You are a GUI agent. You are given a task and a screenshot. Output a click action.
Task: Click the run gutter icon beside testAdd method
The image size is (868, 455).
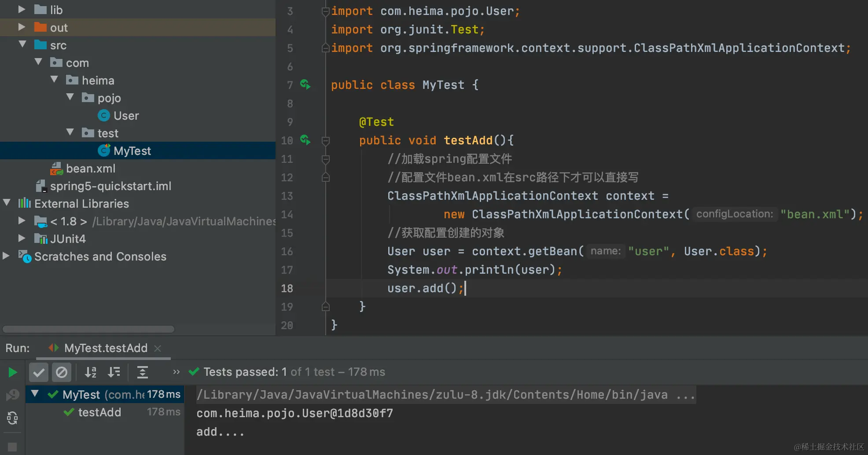pyautogui.click(x=305, y=140)
